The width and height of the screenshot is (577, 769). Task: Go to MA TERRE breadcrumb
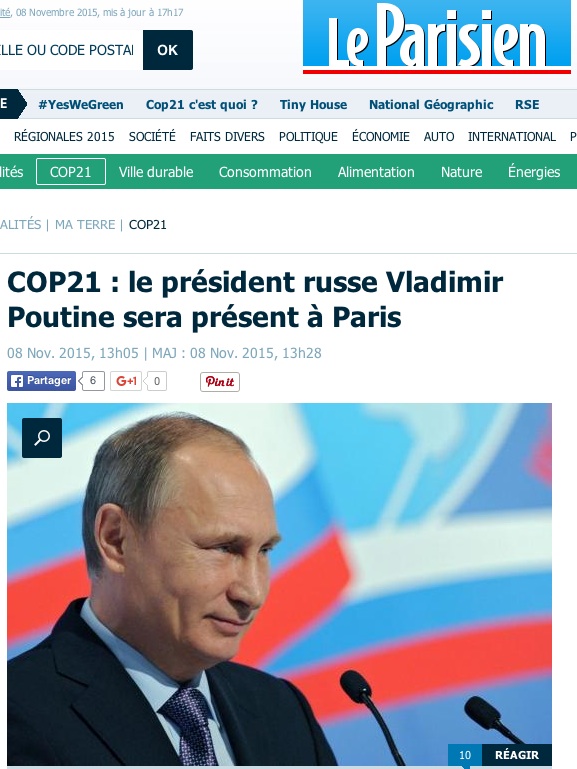point(85,225)
